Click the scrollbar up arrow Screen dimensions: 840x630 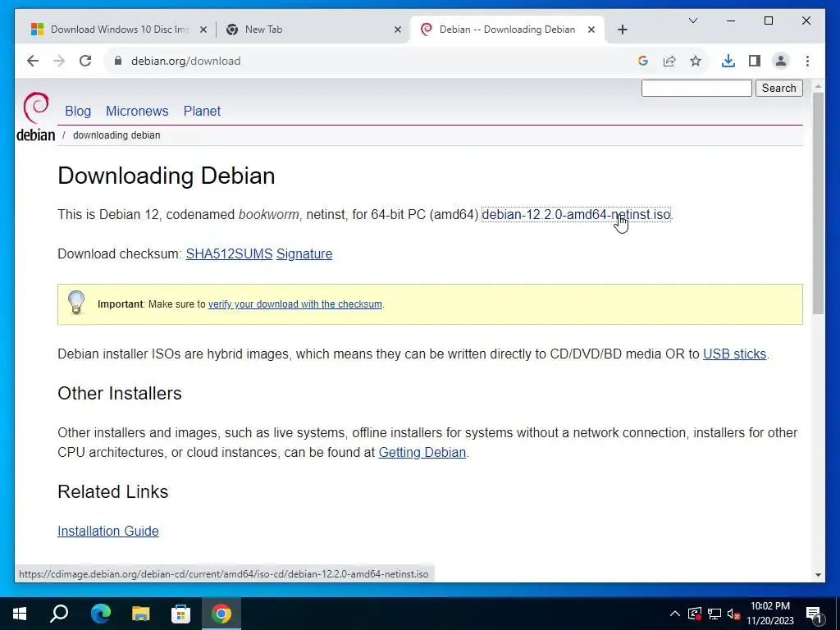point(818,85)
